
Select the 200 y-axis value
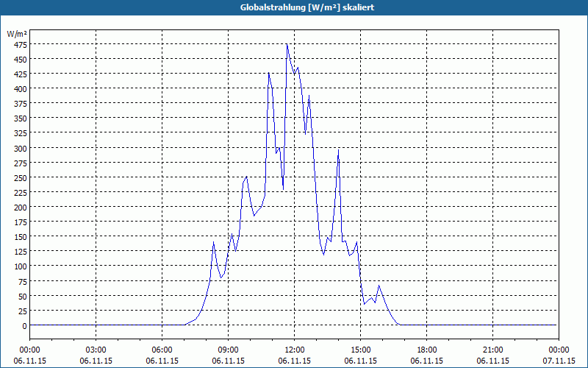pyautogui.click(x=20, y=208)
